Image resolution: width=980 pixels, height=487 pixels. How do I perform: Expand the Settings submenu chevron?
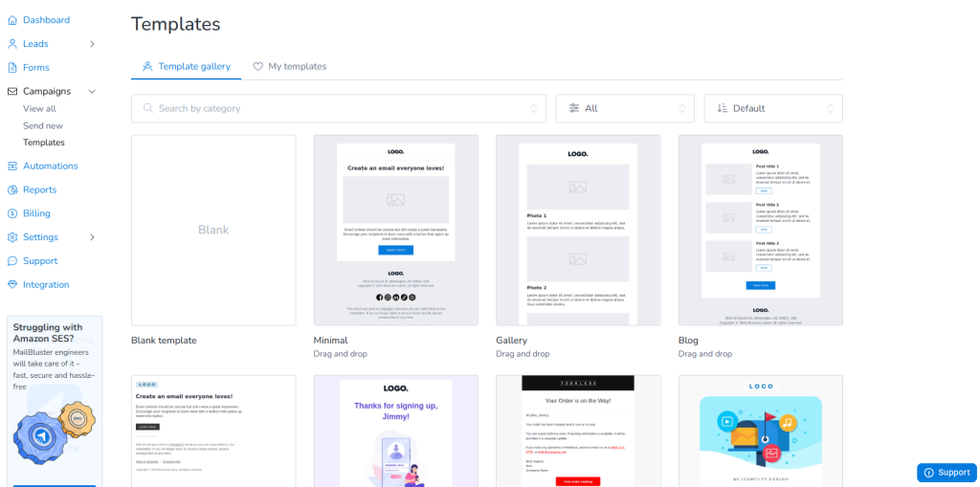(92, 237)
